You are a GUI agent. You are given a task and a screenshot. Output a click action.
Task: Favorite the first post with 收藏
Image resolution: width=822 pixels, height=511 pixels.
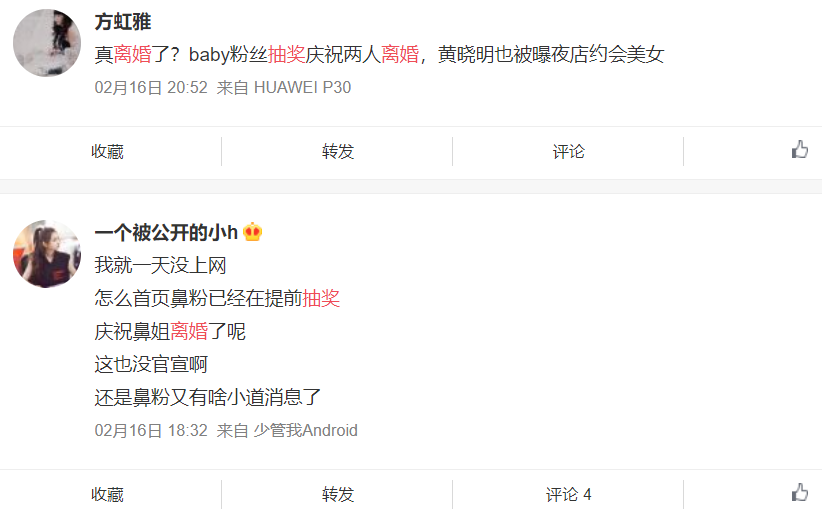click(x=107, y=151)
